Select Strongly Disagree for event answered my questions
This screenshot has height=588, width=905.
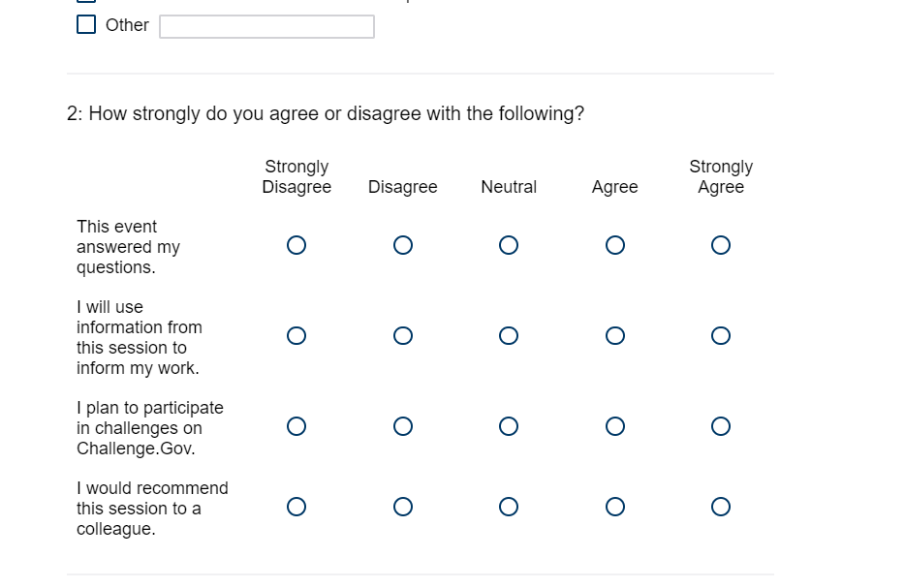(296, 245)
